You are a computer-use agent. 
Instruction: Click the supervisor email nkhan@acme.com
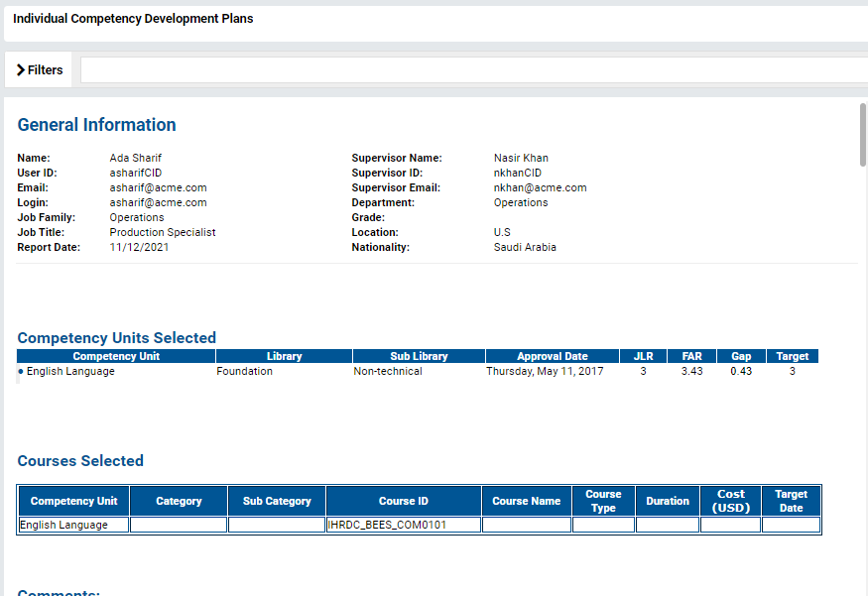[x=541, y=187]
